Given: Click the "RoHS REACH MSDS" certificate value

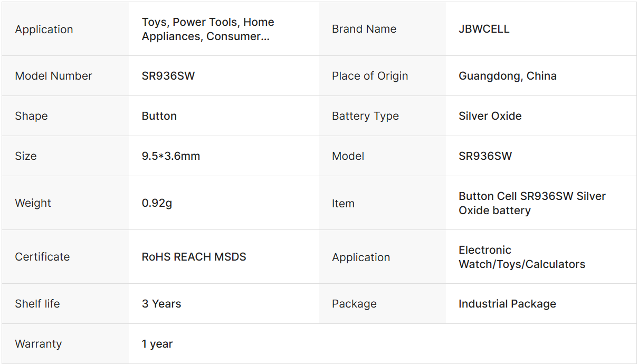Looking at the screenshot, I should coord(194,257).
